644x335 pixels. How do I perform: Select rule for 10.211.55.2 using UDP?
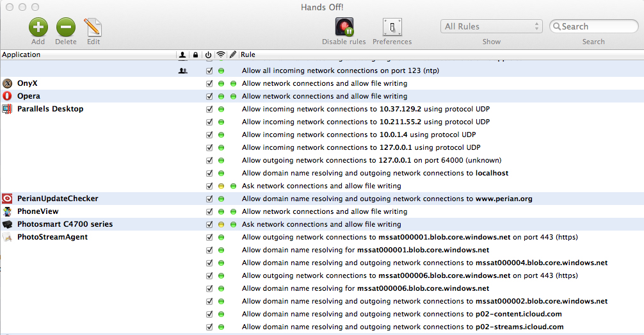tap(366, 122)
